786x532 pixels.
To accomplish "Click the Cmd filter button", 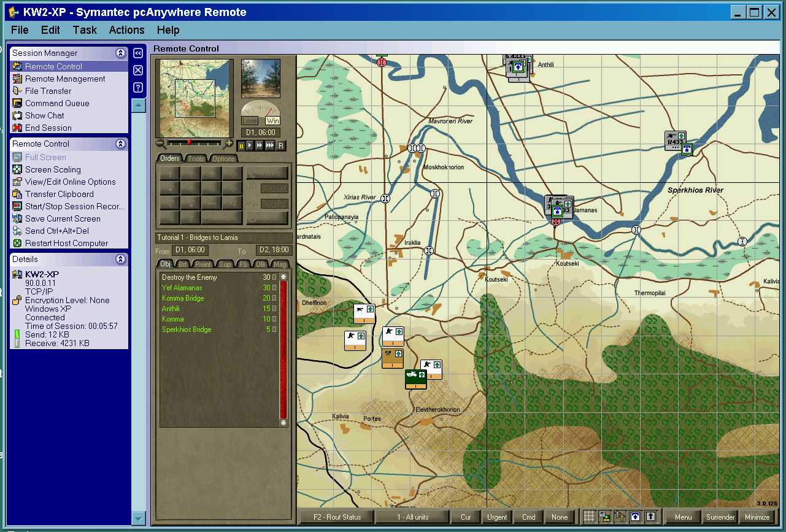I will 528,517.
